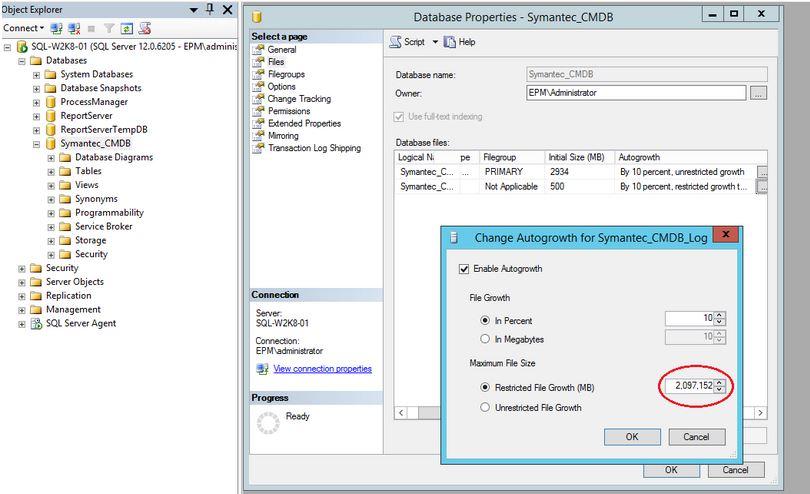Switch to the Options page

pyautogui.click(x=281, y=87)
